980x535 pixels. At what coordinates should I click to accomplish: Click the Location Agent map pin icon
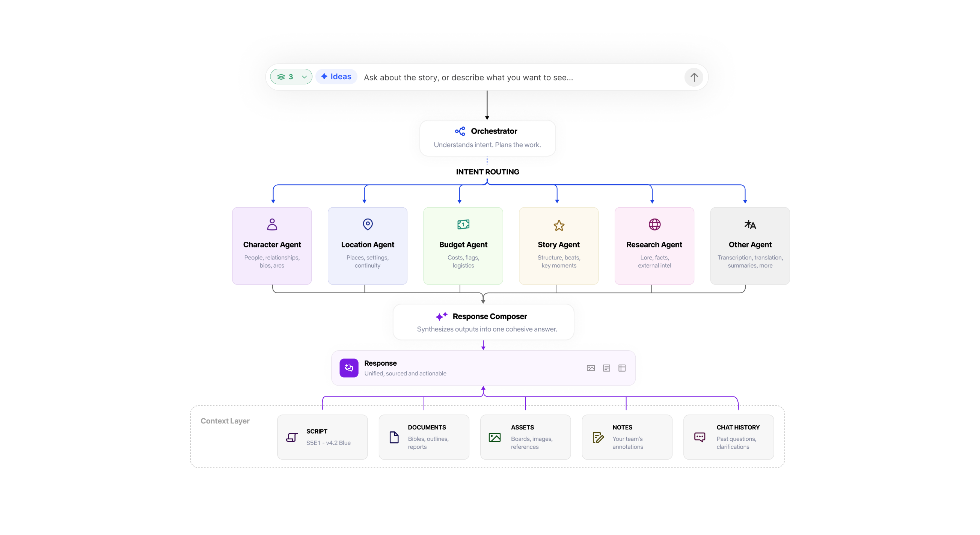[368, 225]
